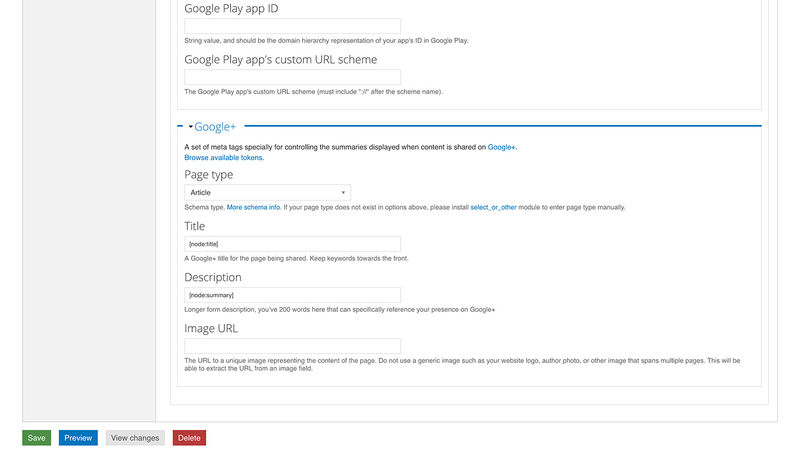Click the Title field containing [node:title]
The height and width of the screenshot is (450, 800).
point(292,244)
